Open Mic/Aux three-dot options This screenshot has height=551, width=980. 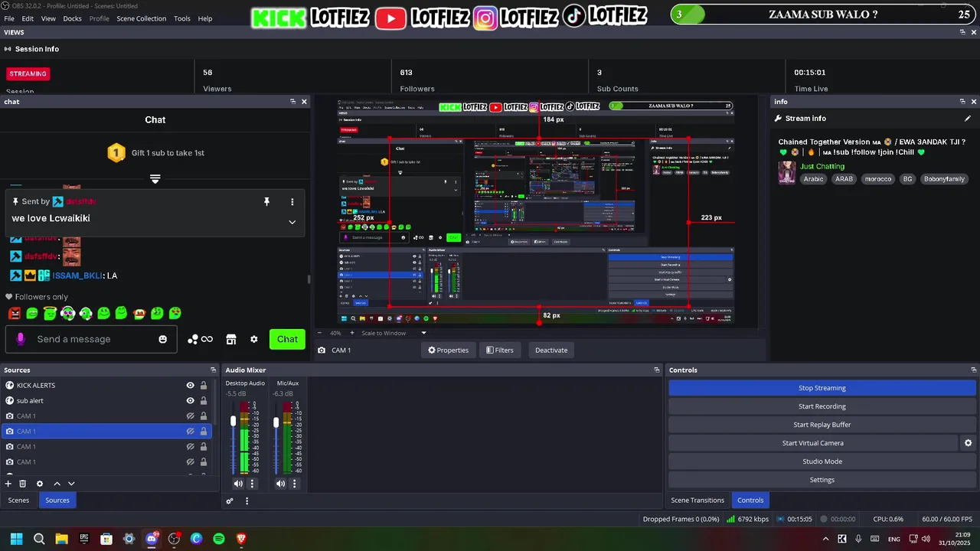pyautogui.click(x=294, y=484)
